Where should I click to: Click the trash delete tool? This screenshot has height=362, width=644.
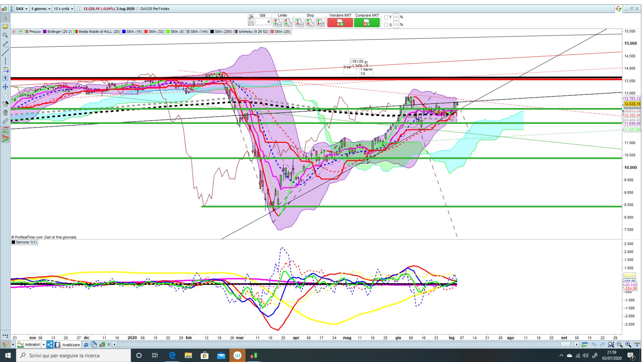5,113
